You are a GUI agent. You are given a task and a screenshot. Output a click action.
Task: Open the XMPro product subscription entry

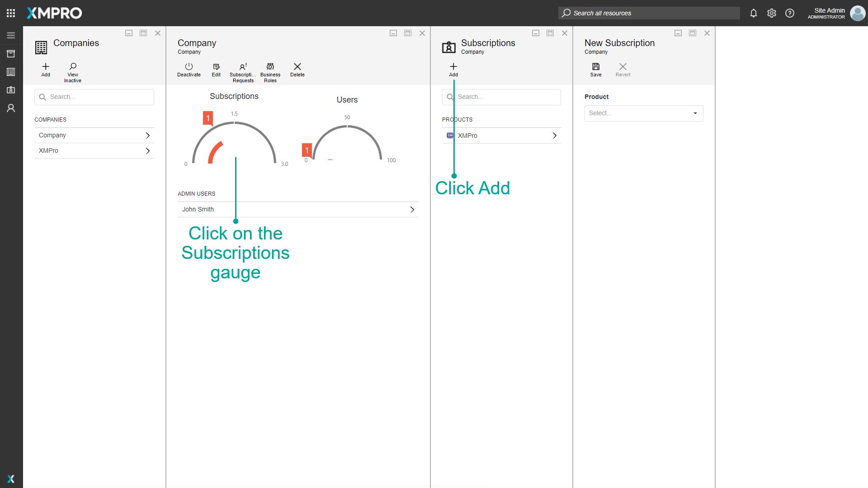pyautogui.click(x=501, y=136)
